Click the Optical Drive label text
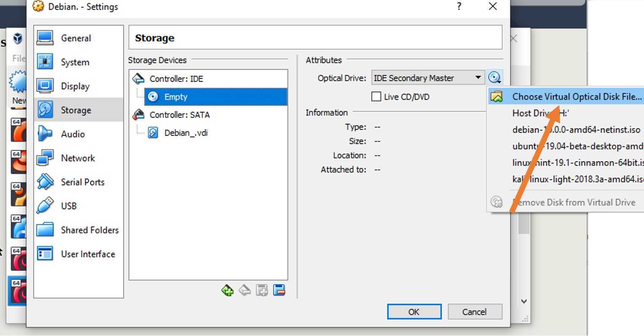 tap(342, 78)
